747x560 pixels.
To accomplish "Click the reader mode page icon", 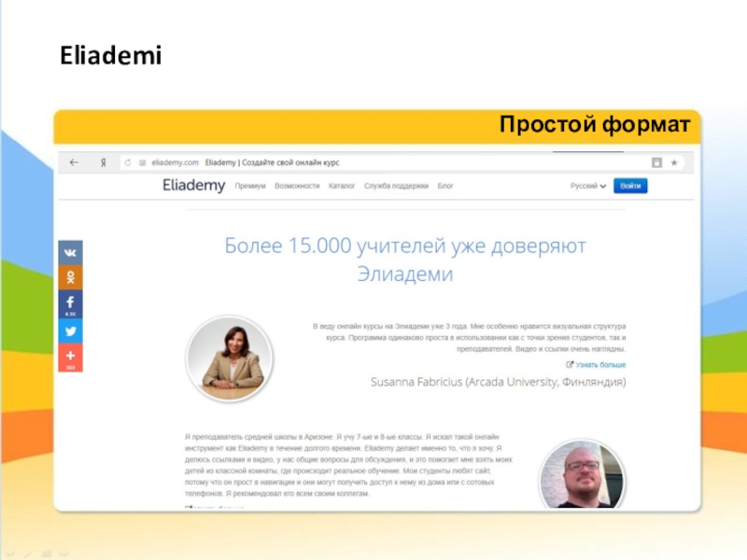I will (x=656, y=162).
